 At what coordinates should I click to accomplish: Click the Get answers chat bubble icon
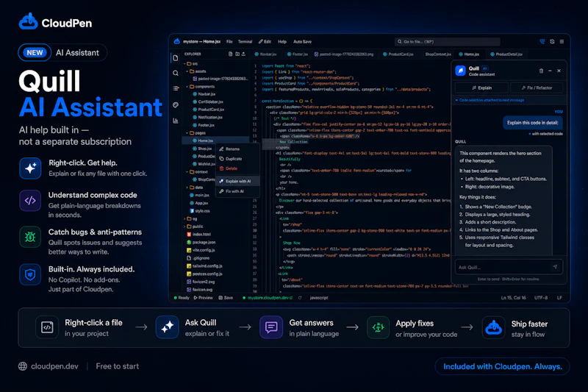271,327
